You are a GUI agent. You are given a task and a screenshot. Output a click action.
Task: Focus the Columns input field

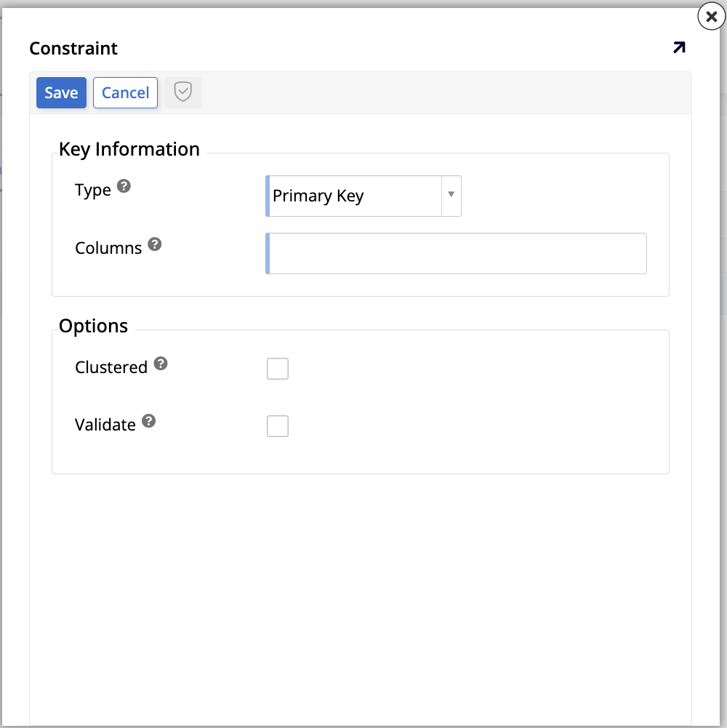click(457, 254)
